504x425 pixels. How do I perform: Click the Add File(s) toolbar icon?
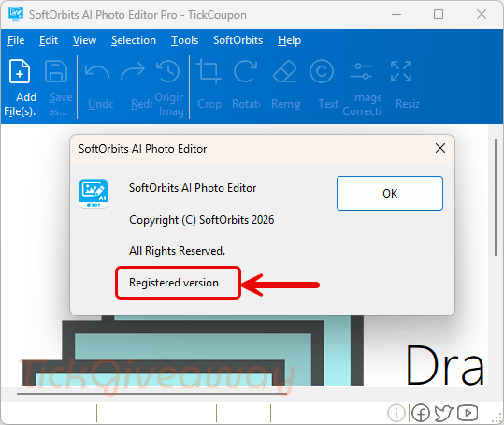pyautogui.click(x=20, y=71)
